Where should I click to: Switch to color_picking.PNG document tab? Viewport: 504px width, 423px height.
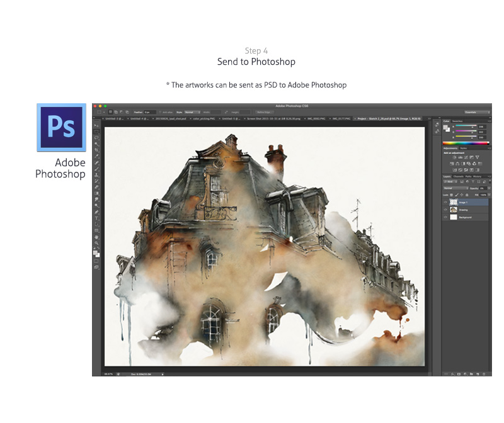[203, 118]
